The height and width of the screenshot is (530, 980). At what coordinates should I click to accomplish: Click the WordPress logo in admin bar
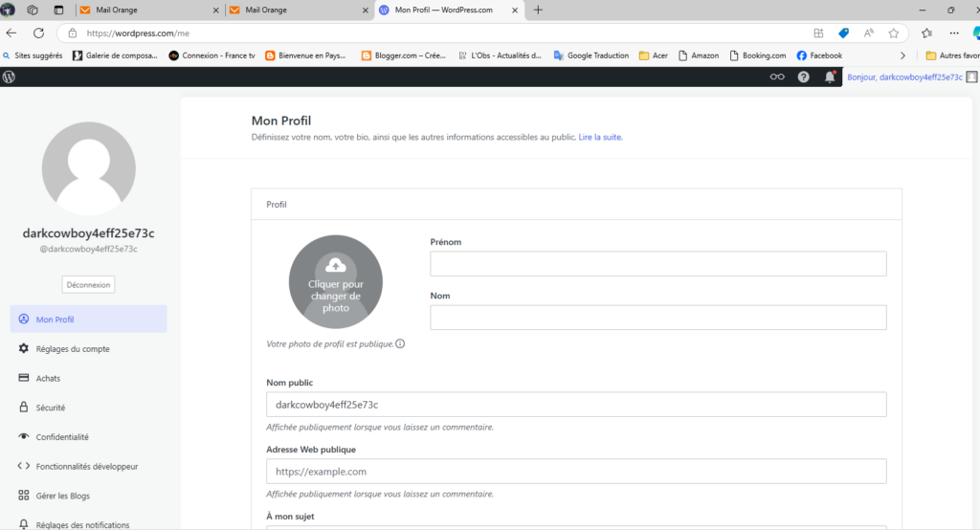(x=10, y=77)
